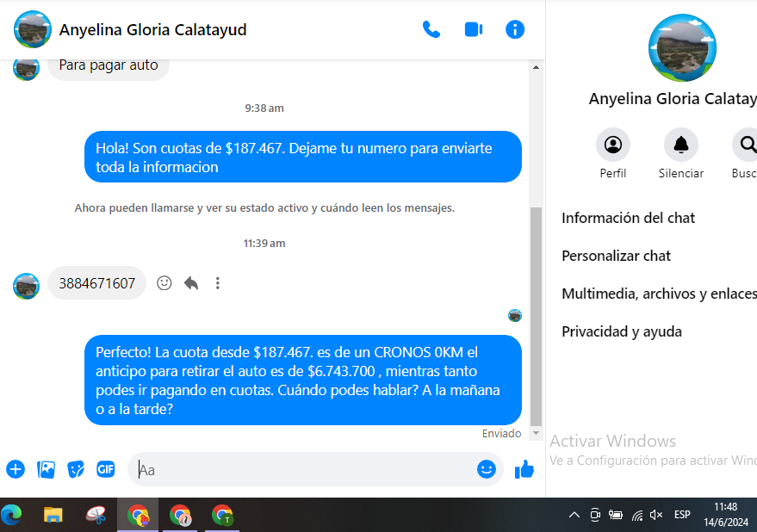The height and width of the screenshot is (532, 757).
Task: Start a voice call with Anyelina
Action: point(431,29)
